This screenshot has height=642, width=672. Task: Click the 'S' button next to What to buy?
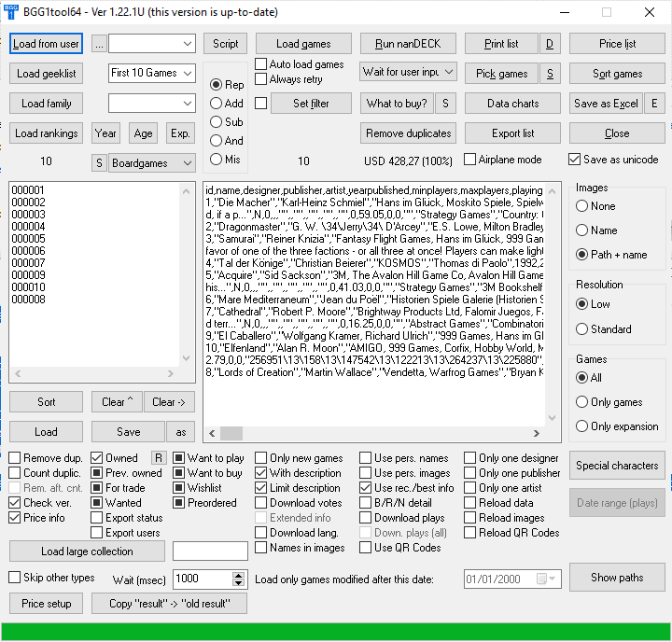444,104
